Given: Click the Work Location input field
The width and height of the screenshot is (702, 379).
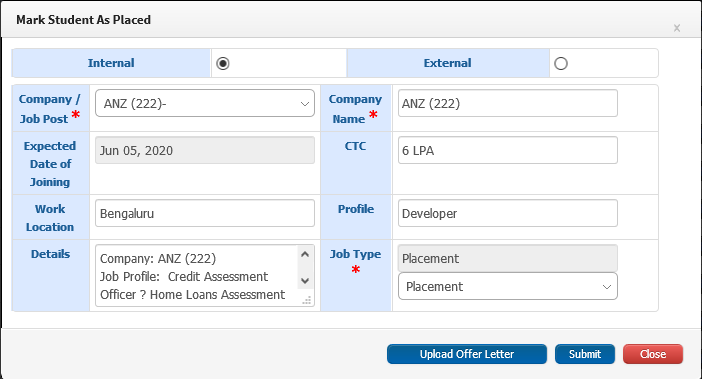Looking at the screenshot, I should [205, 213].
